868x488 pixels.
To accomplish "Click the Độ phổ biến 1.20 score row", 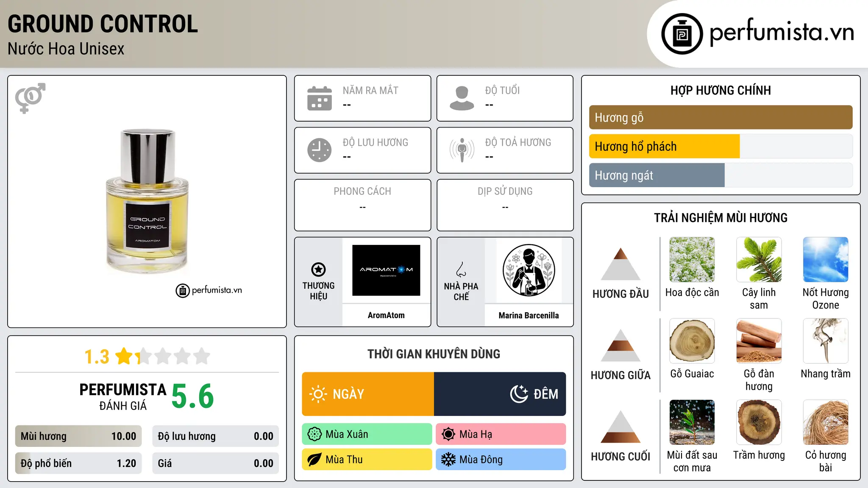I will [x=78, y=463].
